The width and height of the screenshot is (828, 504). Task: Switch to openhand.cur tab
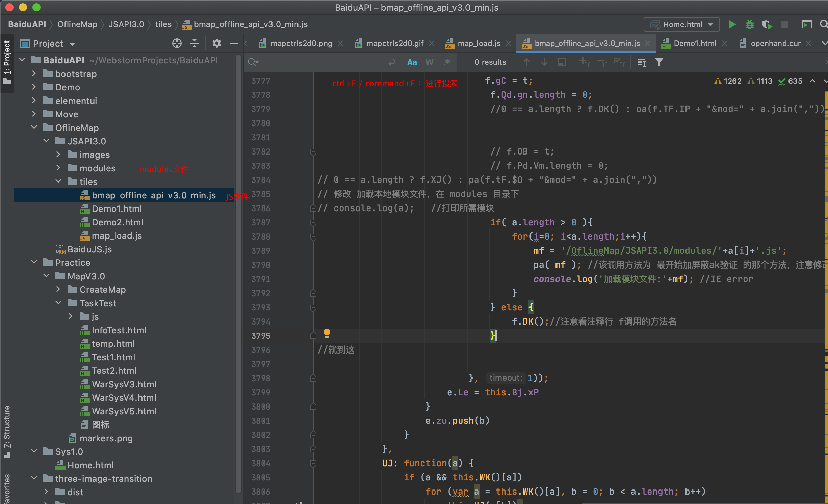[775, 43]
